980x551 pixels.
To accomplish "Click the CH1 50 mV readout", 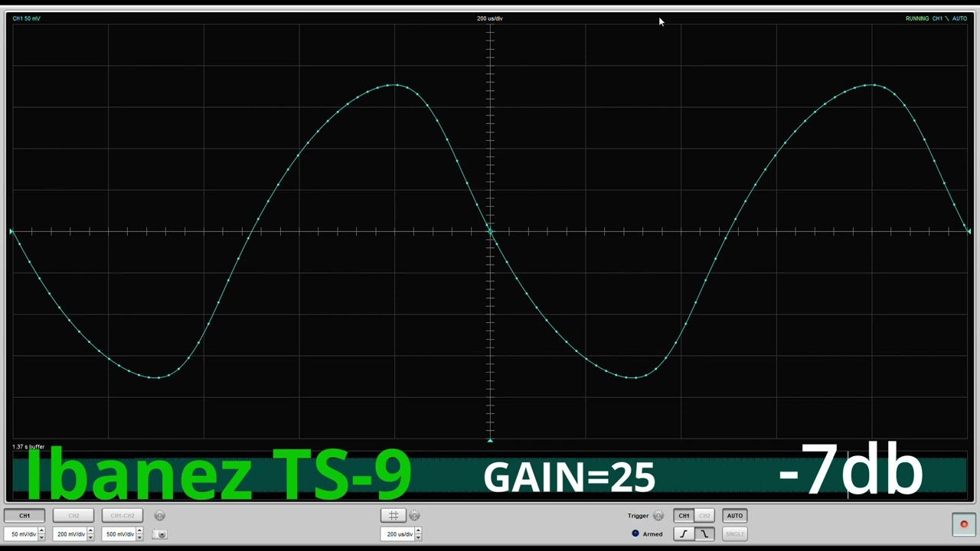I will [27, 18].
